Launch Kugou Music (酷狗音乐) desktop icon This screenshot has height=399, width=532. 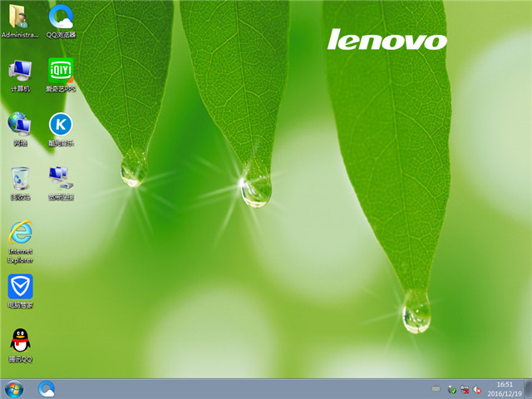pyautogui.click(x=60, y=125)
